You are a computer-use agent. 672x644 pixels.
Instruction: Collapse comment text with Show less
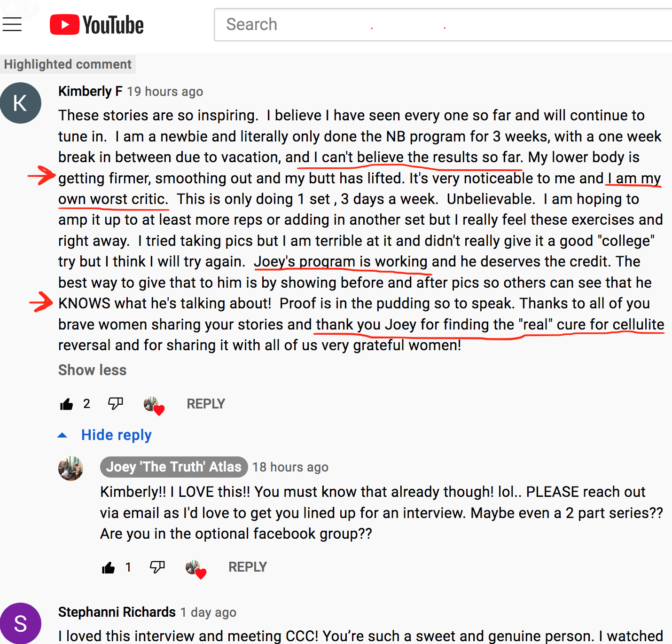[x=92, y=370]
